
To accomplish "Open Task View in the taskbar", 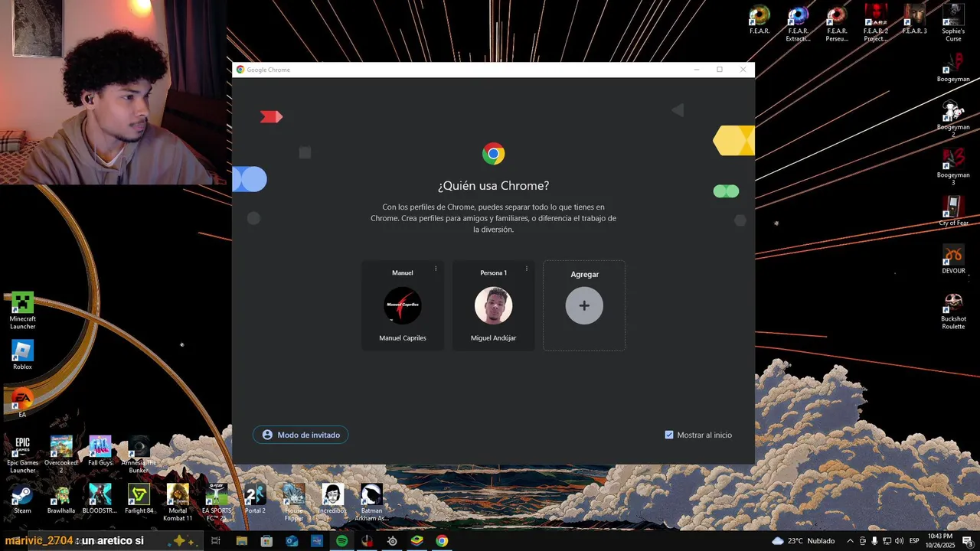I will 216,541.
